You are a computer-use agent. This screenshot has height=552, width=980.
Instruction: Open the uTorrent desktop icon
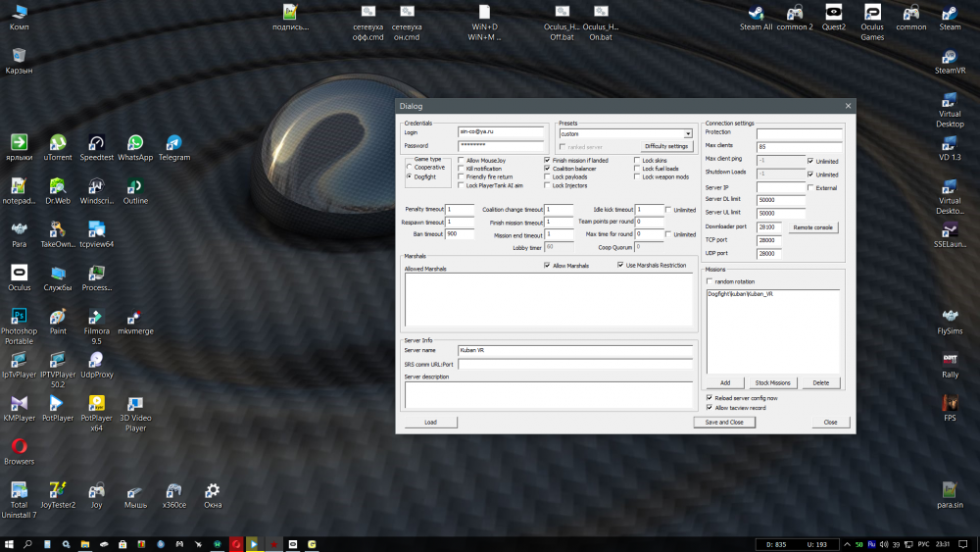point(58,143)
